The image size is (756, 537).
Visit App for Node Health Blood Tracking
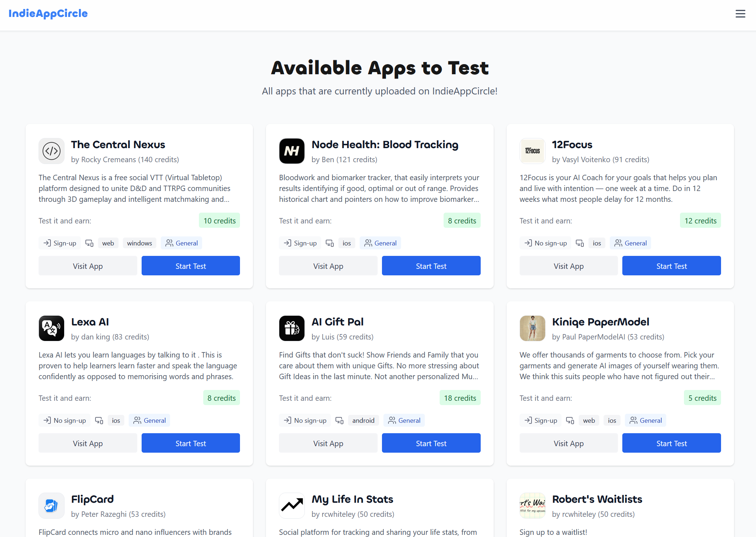click(x=328, y=266)
